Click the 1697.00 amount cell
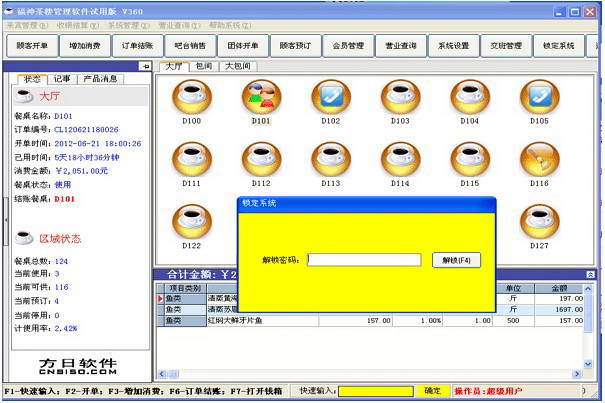 [x=559, y=310]
